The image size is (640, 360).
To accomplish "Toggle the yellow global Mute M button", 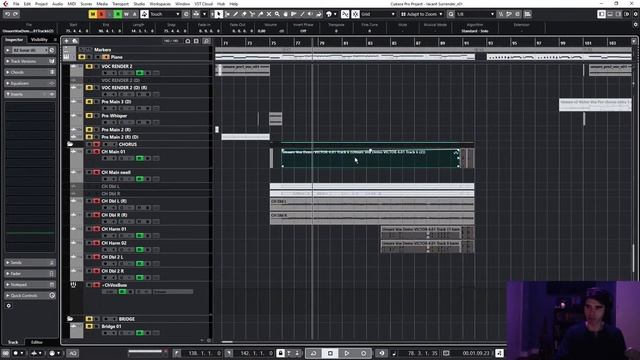I will (x=93, y=14).
